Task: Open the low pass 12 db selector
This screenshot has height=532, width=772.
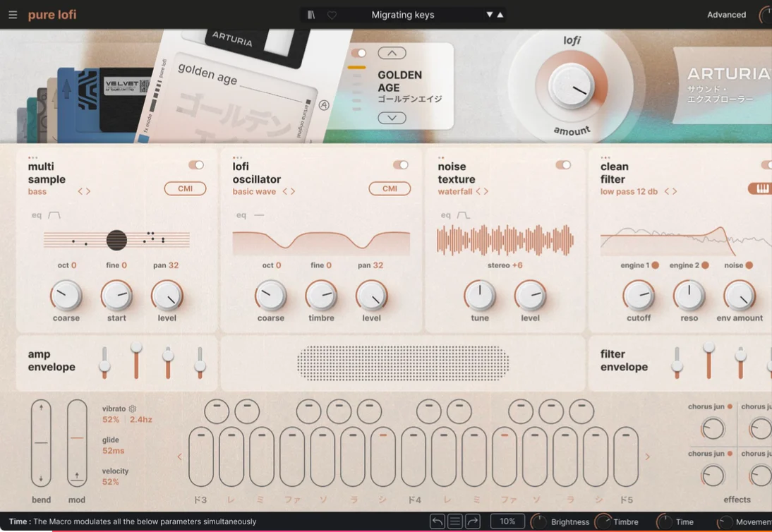Action: [x=629, y=191]
